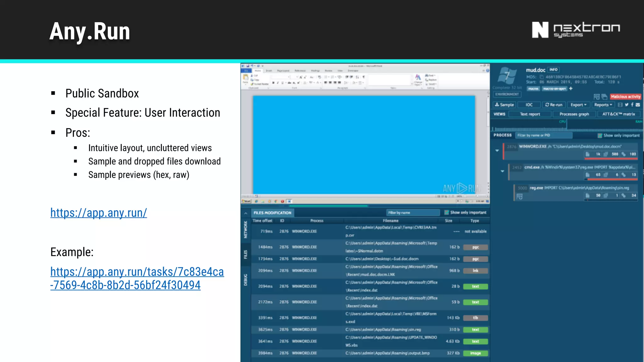Add a new tag with the plus icon
The height and width of the screenshot is (362, 644).
pyautogui.click(x=571, y=89)
